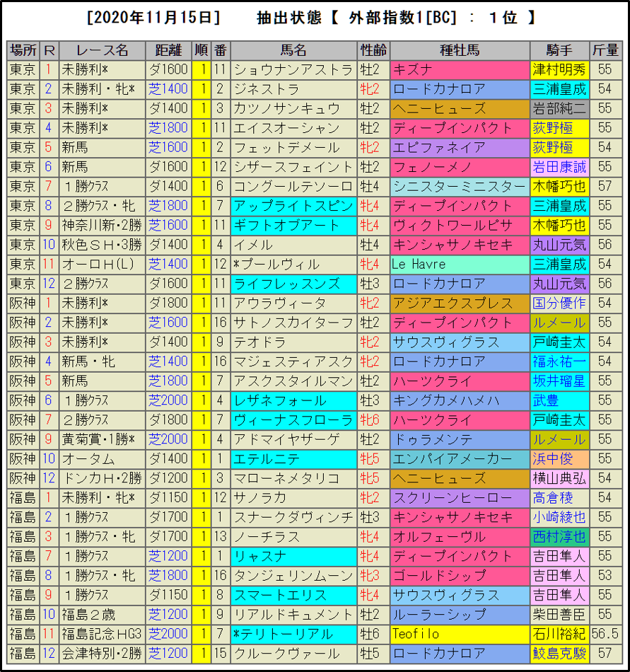The height and width of the screenshot is (672, 630).
Task: Click sire キングカメハメハ cell
Action: tap(460, 400)
